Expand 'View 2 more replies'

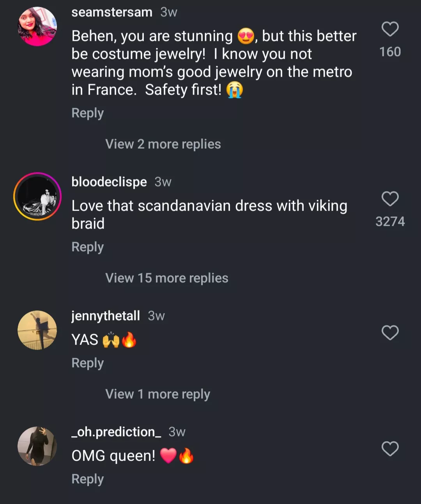coord(163,144)
